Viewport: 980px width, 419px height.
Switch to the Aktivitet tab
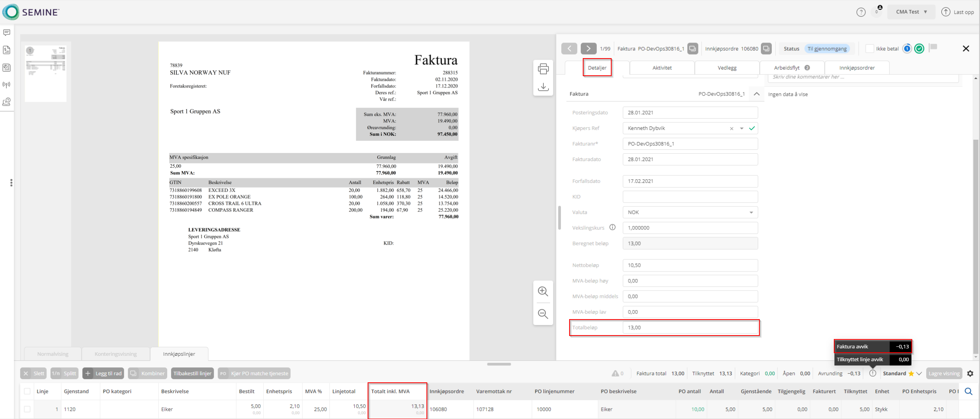[662, 68]
